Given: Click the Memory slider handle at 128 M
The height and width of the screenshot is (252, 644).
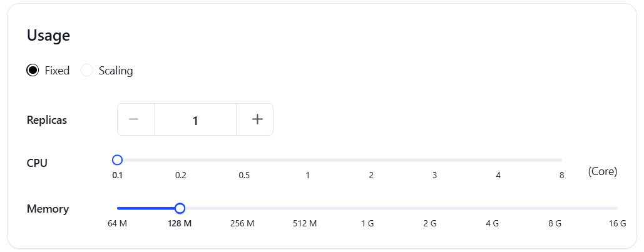Looking at the screenshot, I should (x=180, y=208).
